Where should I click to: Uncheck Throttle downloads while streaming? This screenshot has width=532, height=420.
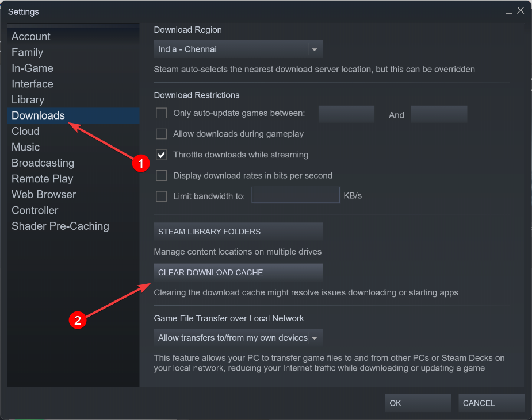(x=161, y=155)
